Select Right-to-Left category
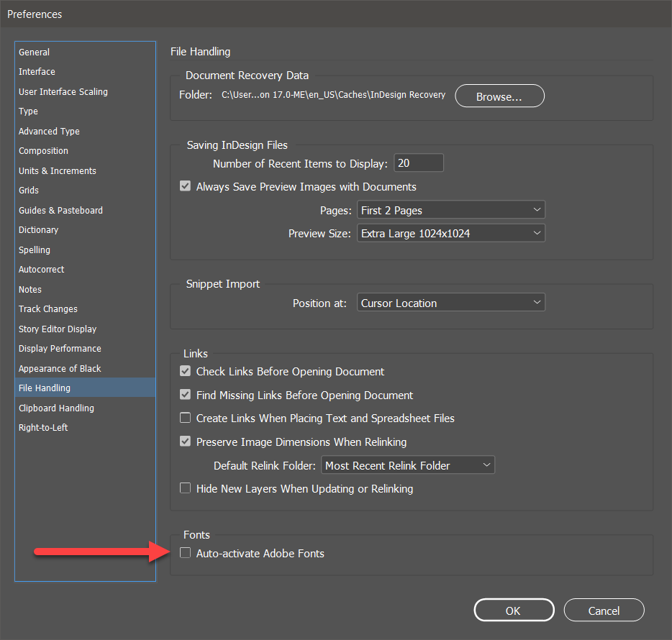Image resolution: width=672 pixels, height=640 pixels. tap(85, 428)
